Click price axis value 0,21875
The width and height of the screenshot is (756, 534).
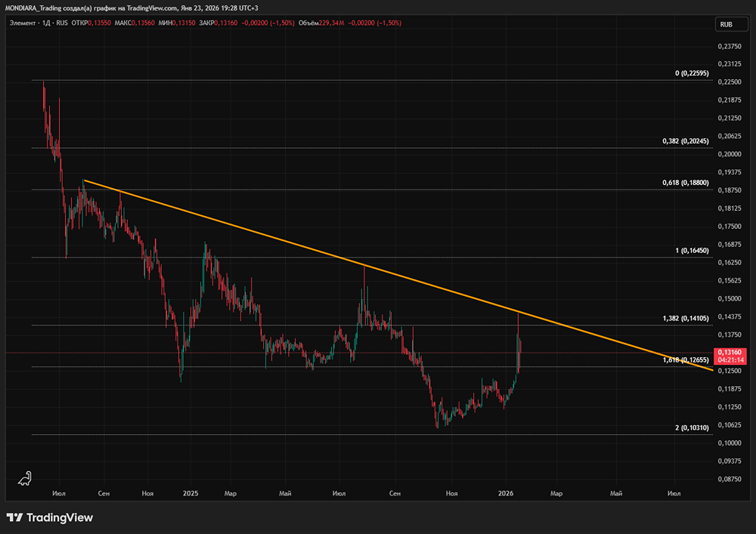(730, 100)
